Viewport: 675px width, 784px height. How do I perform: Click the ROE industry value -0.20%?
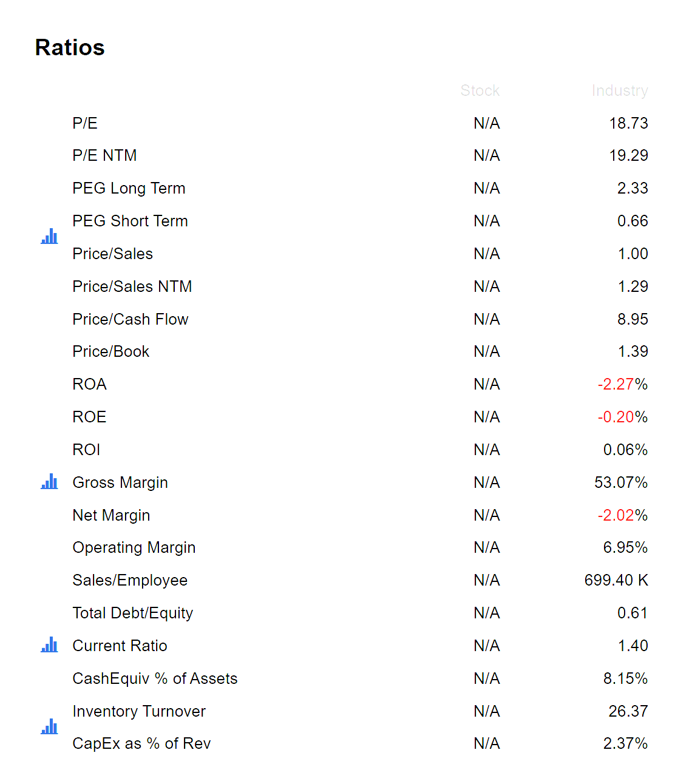coord(622,417)
